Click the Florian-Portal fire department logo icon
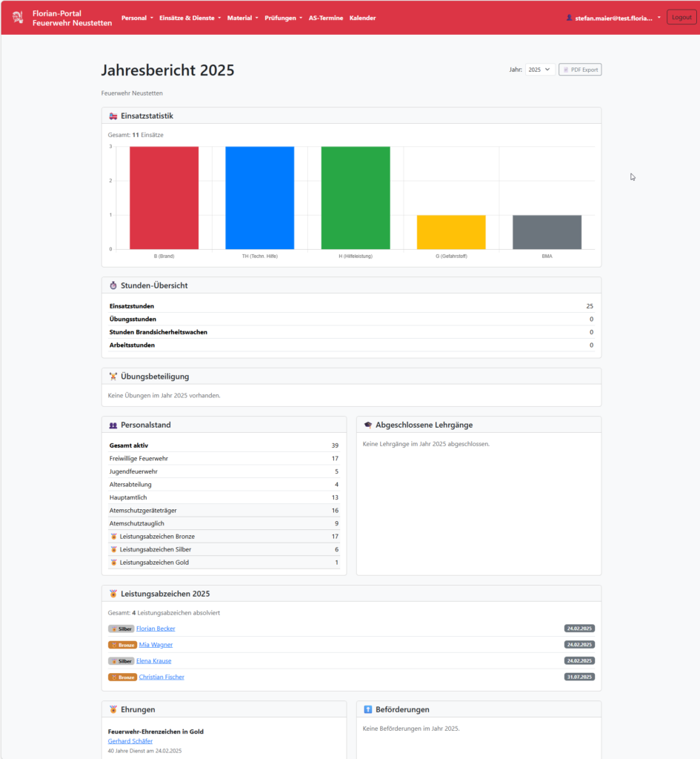 pyautogui.click(x=18, y=18)
